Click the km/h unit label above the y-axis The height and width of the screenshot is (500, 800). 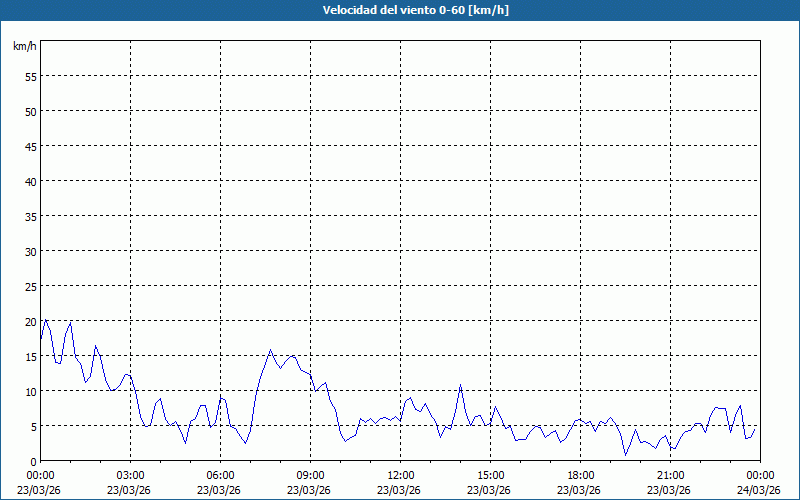[x=24, y=46]
